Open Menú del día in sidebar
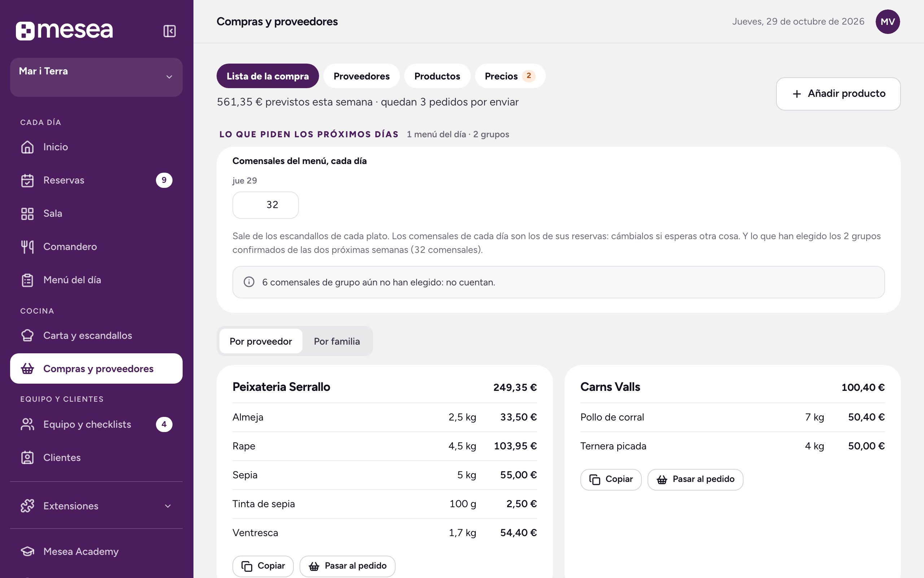The image size is (924, 578). tap(96, 280)
